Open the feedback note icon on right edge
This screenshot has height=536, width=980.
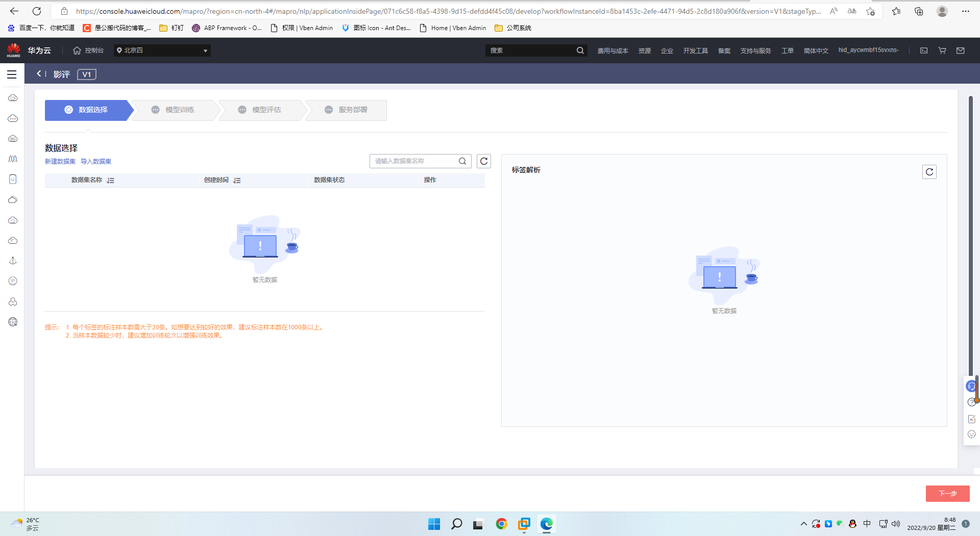coord(972,419)
